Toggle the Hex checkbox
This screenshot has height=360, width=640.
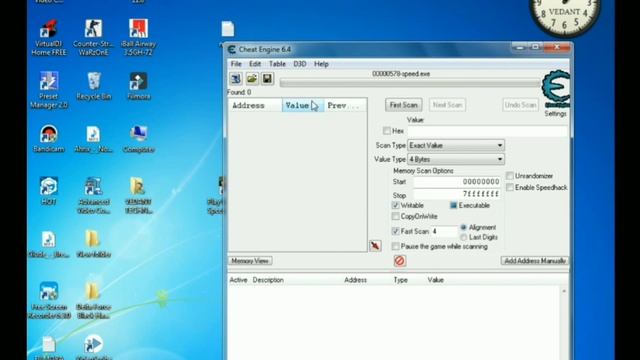click(x=387, y=131)
